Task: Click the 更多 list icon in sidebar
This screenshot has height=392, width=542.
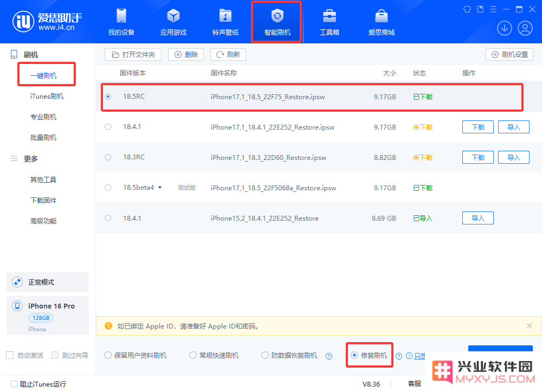Action: pyautogui.click(x=14, y=158)
